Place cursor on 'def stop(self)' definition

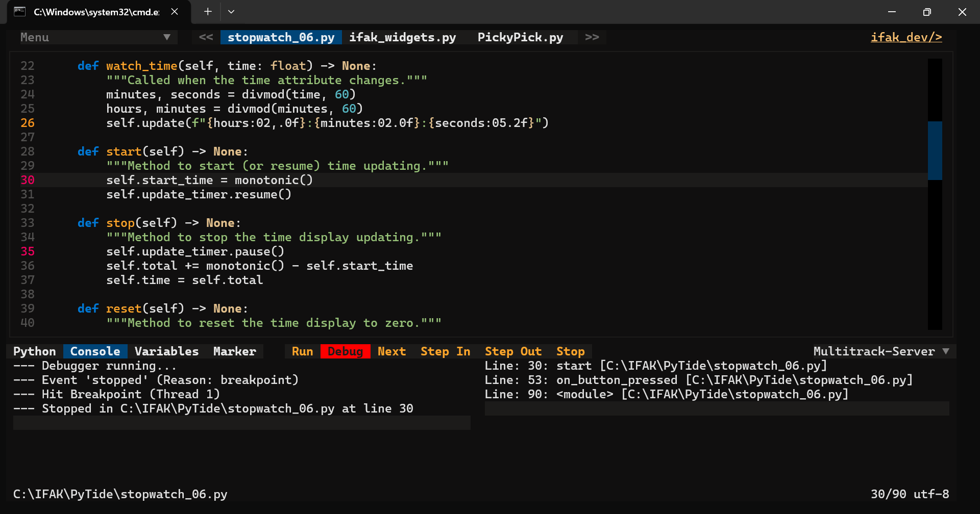159,223
